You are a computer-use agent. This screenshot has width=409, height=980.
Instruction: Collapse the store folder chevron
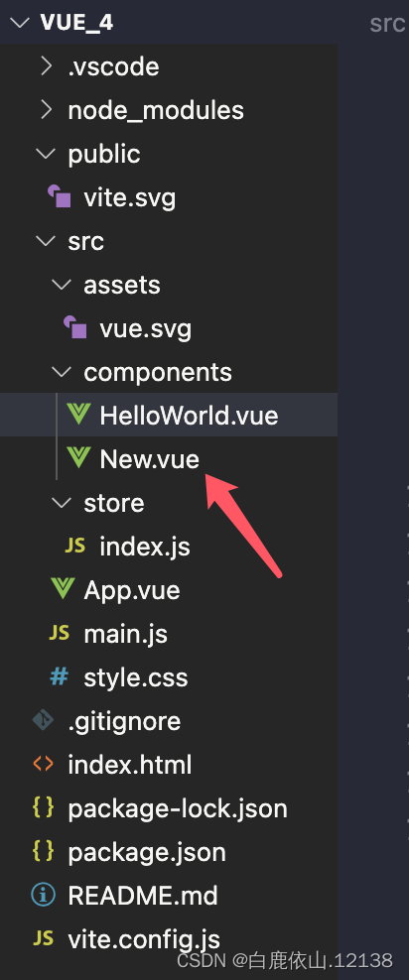[62, 503]
